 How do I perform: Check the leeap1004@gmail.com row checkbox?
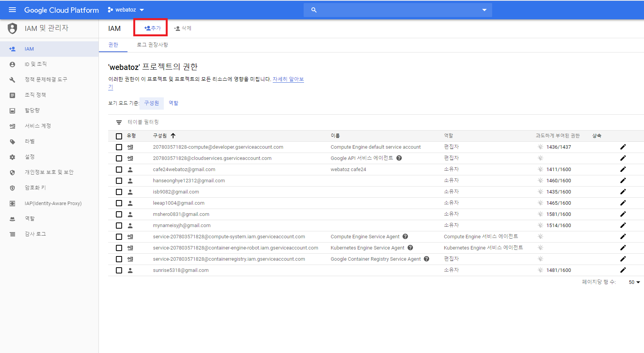[x=119, y=203]
